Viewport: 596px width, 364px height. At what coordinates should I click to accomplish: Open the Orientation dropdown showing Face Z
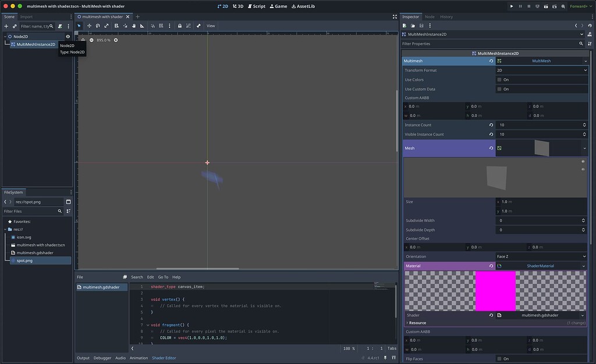tap(542, 256)
